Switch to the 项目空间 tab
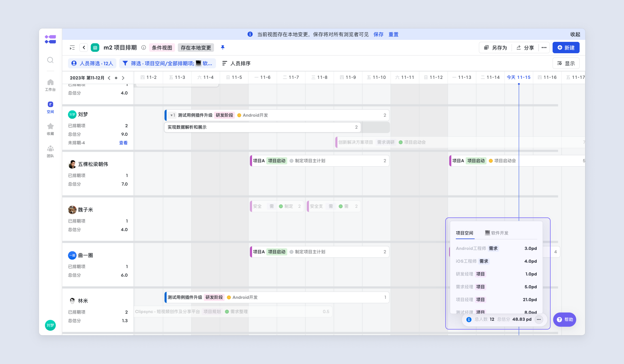Viewport: 624px width, 364px height. pos(465,233)
